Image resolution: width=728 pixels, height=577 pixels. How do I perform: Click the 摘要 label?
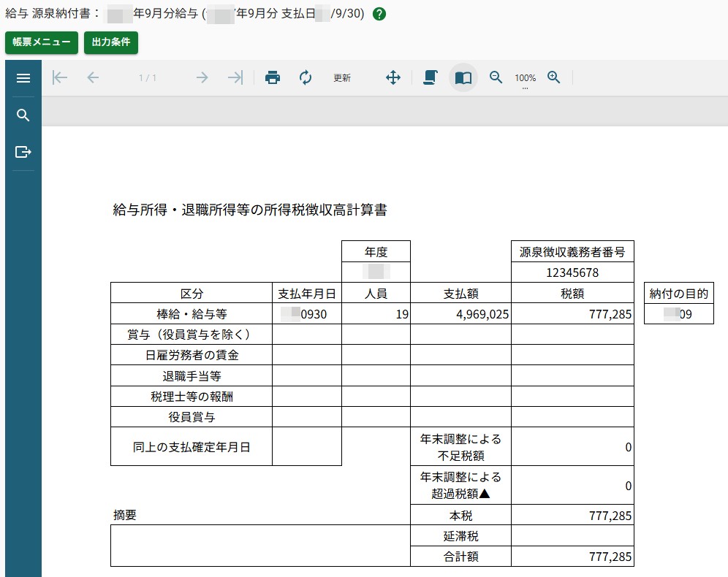coord(125,515)
